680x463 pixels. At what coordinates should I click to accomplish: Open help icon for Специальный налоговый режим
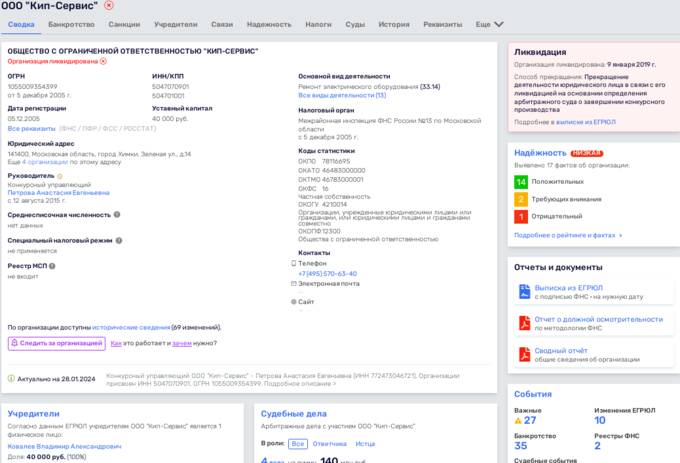click(x=119, y=240)
